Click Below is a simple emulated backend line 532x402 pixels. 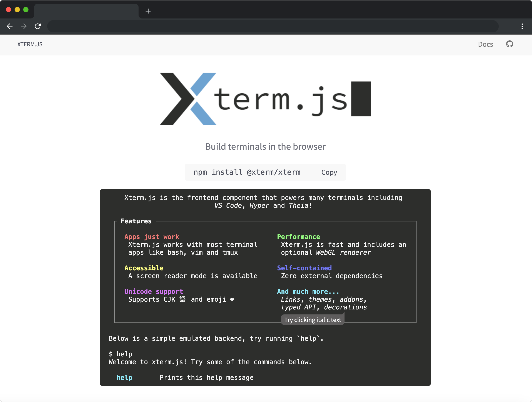216,338
